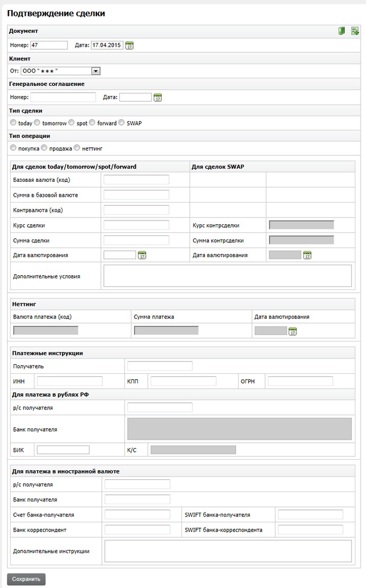Open calendar for SWAP Дата валютирования
The height and width of the screenshot is (588, 366).
click(307, 255)
